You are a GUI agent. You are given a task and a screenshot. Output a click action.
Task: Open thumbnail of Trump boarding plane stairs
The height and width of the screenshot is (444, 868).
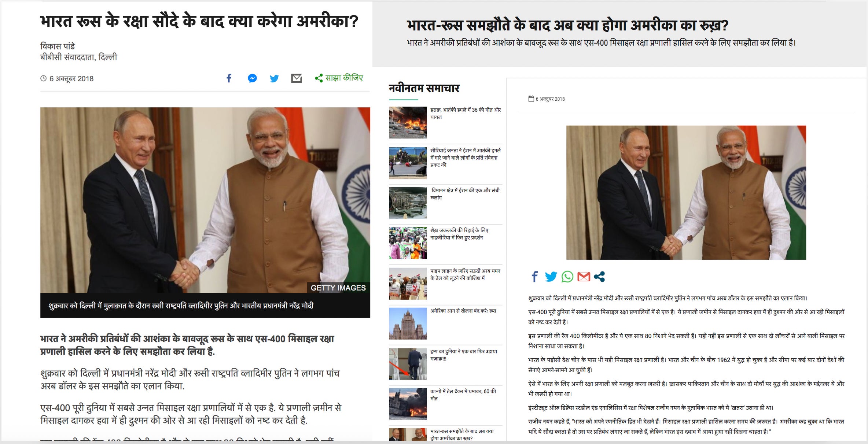pyautogui.click(x=408, y=364)
